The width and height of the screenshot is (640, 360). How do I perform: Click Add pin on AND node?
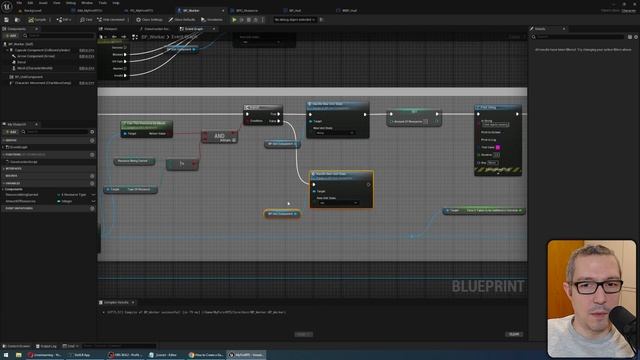pyautogui.click(x=228, y=140)
